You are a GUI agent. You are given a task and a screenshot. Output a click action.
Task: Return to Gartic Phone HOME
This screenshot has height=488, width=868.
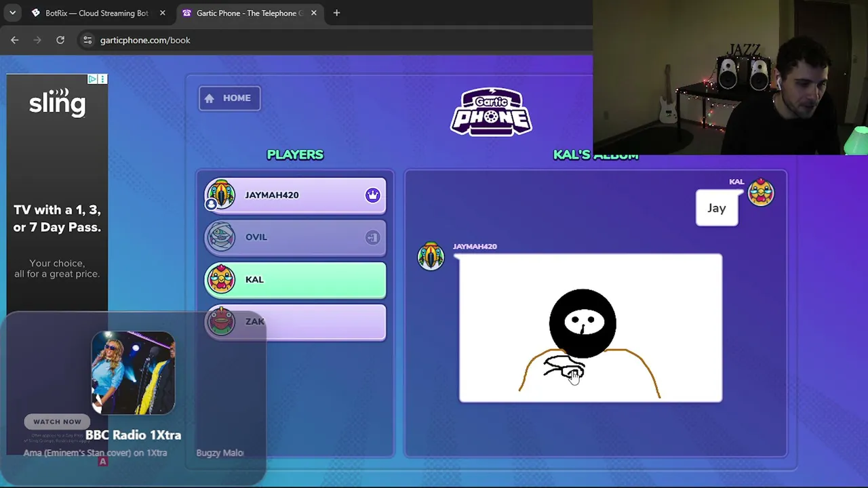pyautogui.click(x=229, y=98)
